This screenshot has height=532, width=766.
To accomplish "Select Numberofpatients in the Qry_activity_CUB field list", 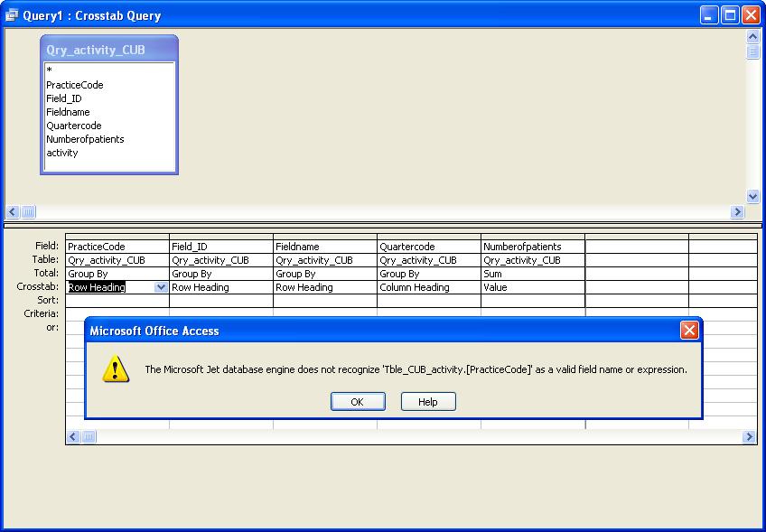I will click(85, 139).
